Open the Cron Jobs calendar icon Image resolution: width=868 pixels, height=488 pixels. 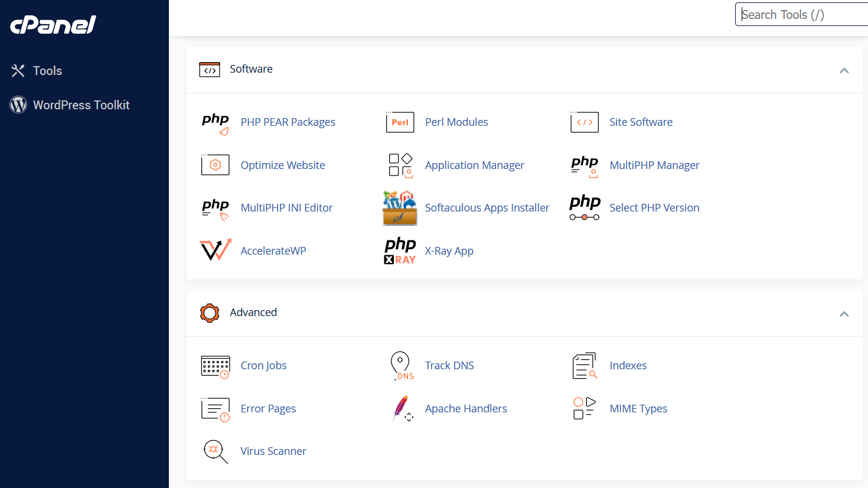216,366
